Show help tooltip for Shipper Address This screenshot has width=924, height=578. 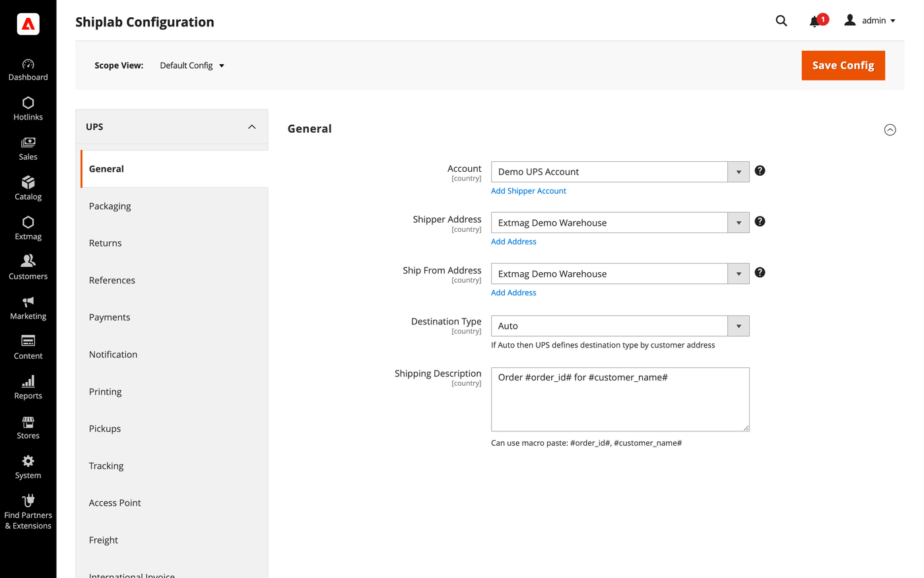tap(760, 221)
